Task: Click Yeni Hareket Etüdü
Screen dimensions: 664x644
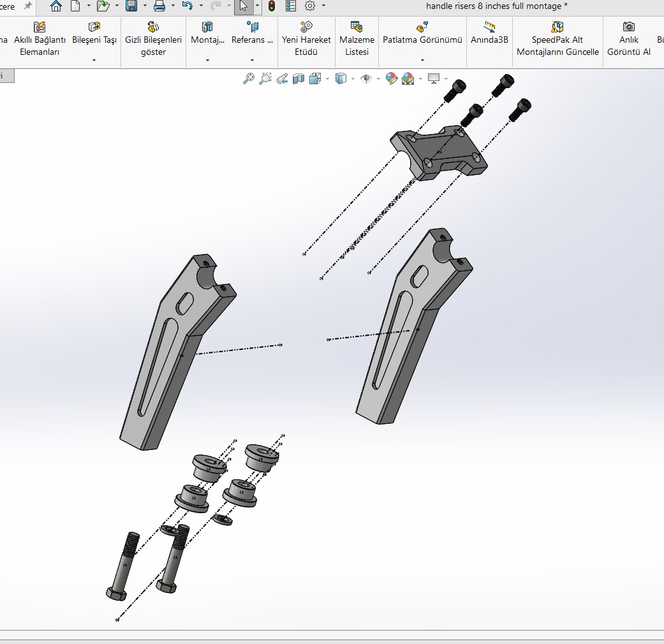Action: [x=306, y=40]
